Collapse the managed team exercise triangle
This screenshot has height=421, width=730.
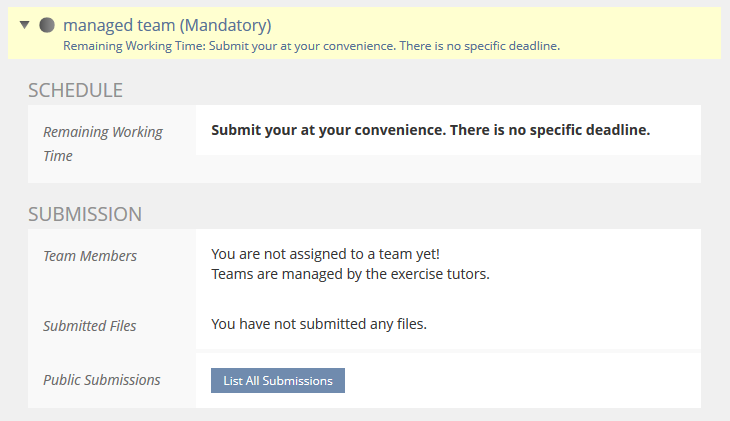click(x=25, y=25)
